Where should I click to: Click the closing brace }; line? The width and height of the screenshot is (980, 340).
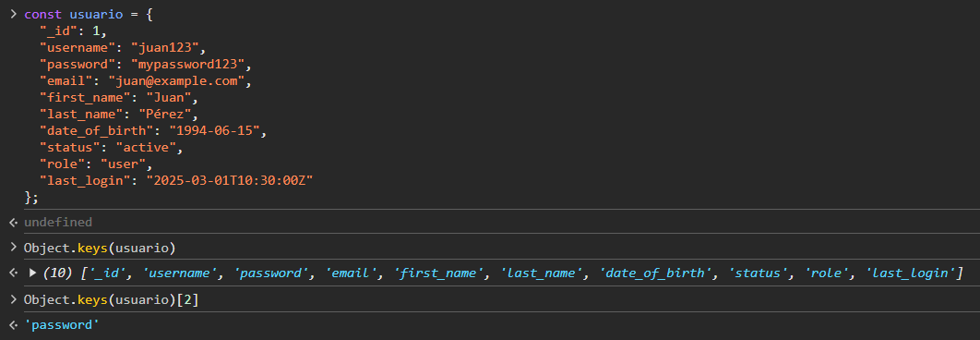pyautogui.click(x=31, y=197)
